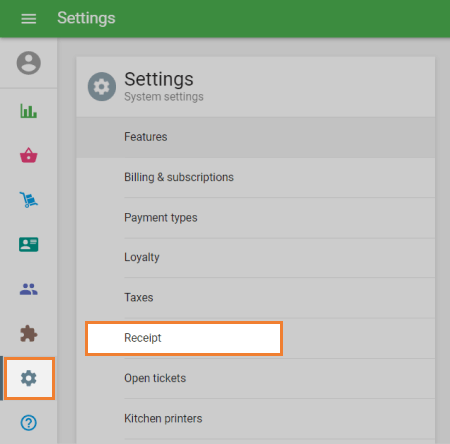The height and width of the screenshot is (444, 450).
Task: Open the Inventory hand cart icon
Action: [x=29, y=200]
